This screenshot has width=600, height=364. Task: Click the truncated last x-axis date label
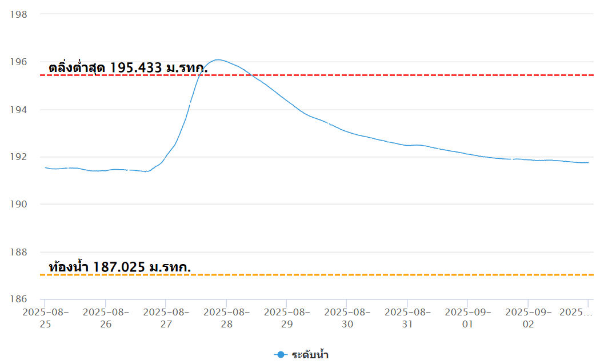click(575, 312)
